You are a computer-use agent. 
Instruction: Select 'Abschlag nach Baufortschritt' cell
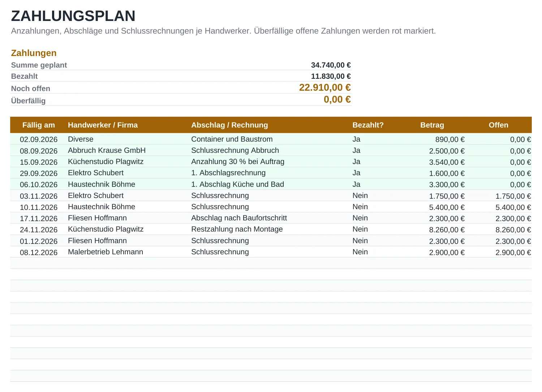(x=239, y=218)
